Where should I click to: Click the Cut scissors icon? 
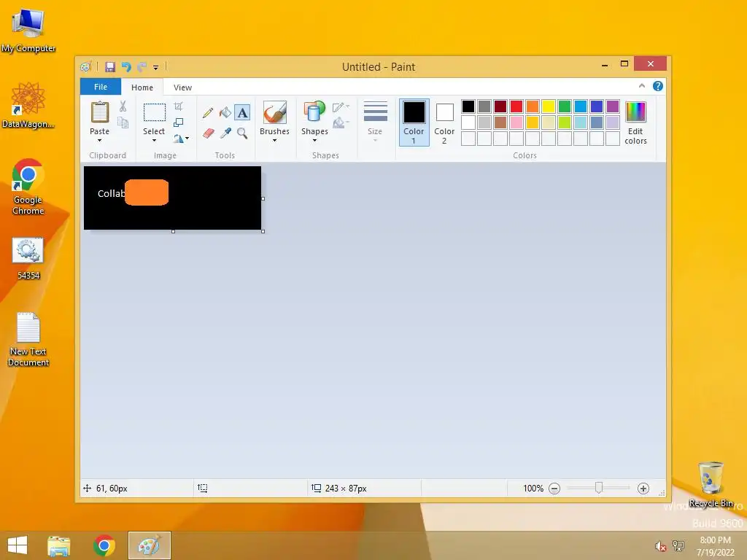(123, 106)
